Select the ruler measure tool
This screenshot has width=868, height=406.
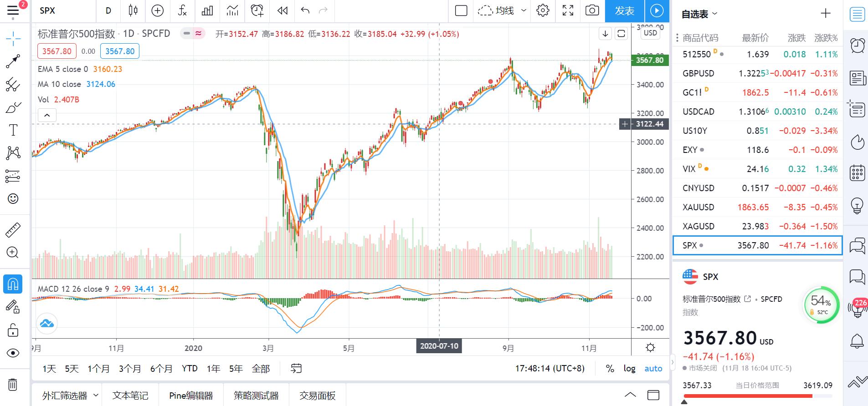click(x=13, y=230)
